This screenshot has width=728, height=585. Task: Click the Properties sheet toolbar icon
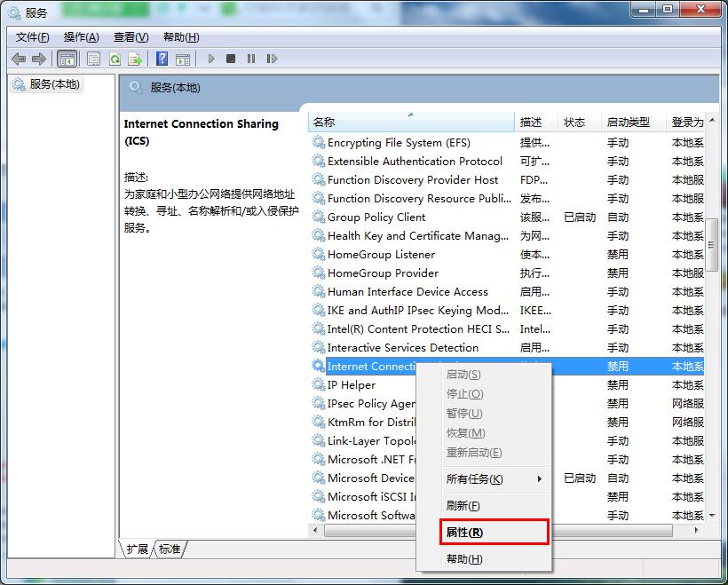point(94,59)
